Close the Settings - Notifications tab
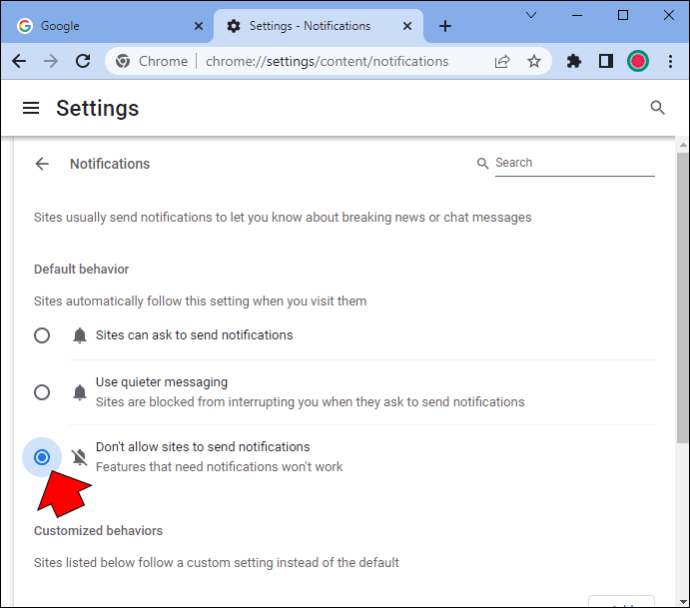The height and width of the screenshot is (608, 690). [x=407, y=26]
